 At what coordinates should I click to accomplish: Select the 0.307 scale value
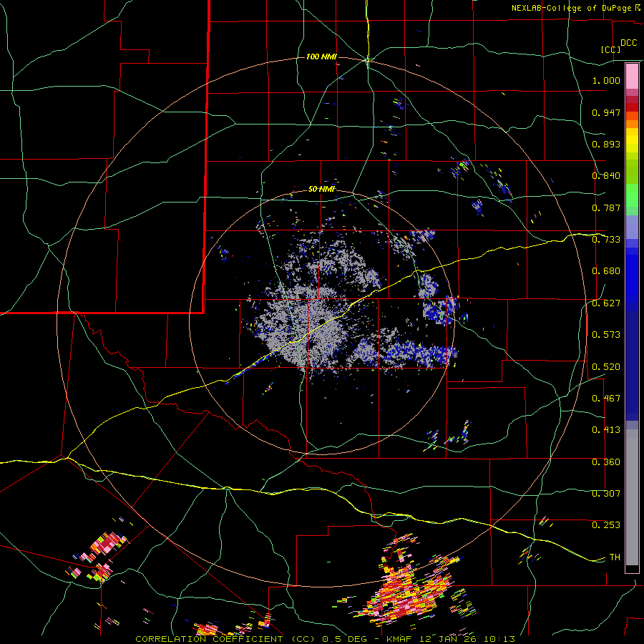click(606, 494)
